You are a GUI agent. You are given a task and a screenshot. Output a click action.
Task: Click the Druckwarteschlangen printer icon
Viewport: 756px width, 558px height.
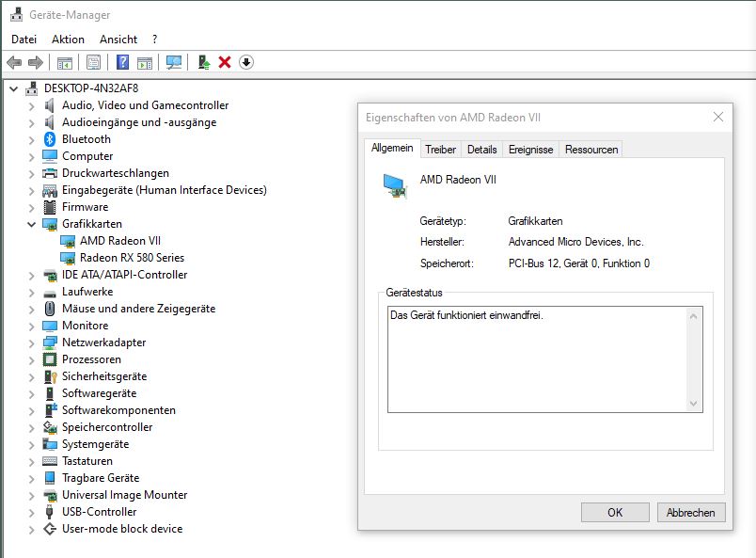[x=50, y=173]
